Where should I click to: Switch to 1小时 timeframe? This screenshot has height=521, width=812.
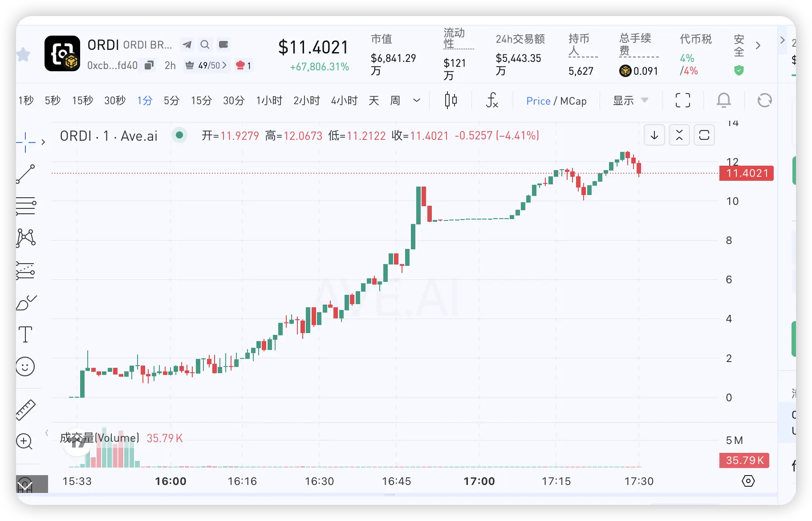coord(269,101)
